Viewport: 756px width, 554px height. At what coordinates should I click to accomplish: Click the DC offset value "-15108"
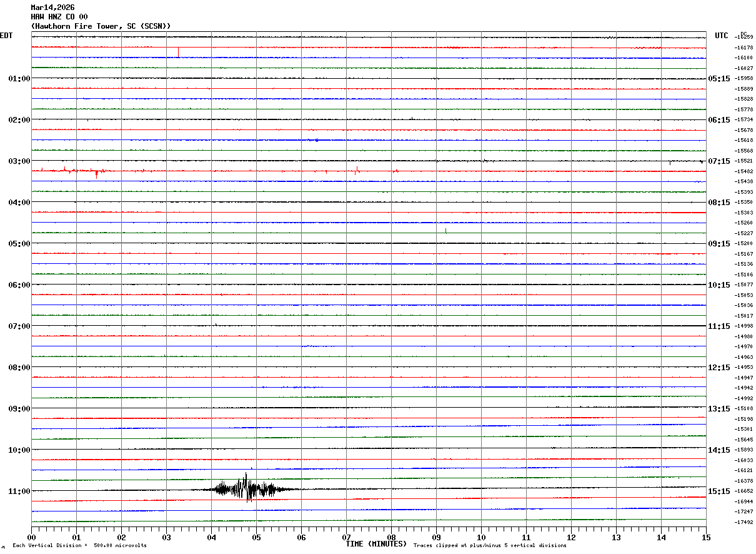[744, 409]
